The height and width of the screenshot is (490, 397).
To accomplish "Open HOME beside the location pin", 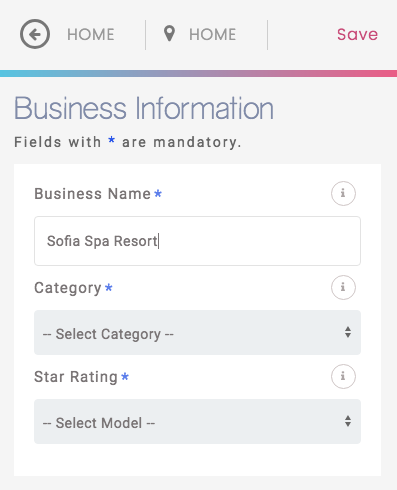I will coord(213,34).
